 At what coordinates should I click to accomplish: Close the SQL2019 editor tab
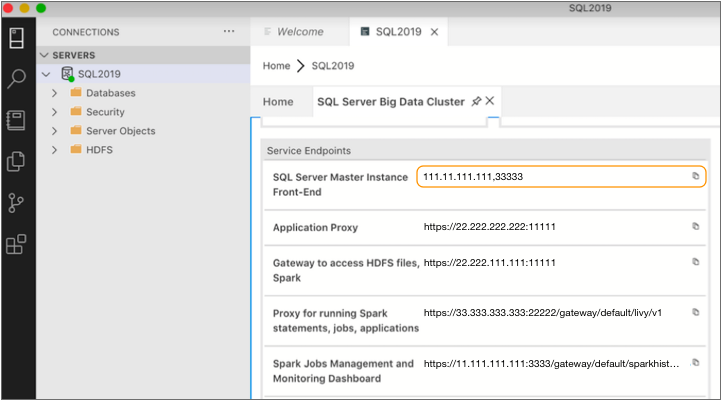434,32
